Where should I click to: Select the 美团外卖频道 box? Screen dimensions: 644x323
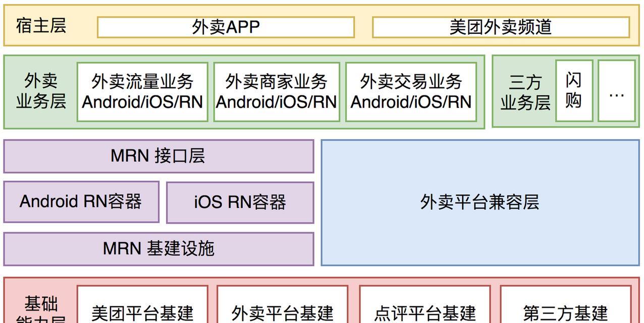coord(501,27)
